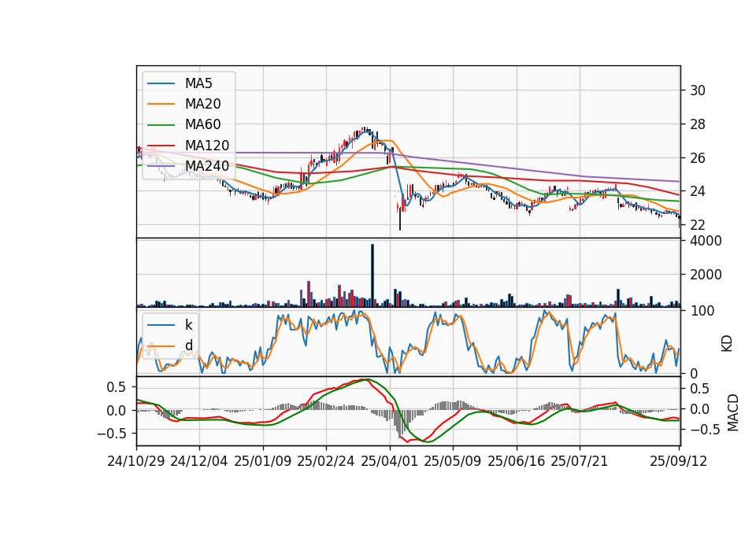Viewport: 756px width, 543px height.
Task: Click the price axis label 30
Action: coord(697,90)
